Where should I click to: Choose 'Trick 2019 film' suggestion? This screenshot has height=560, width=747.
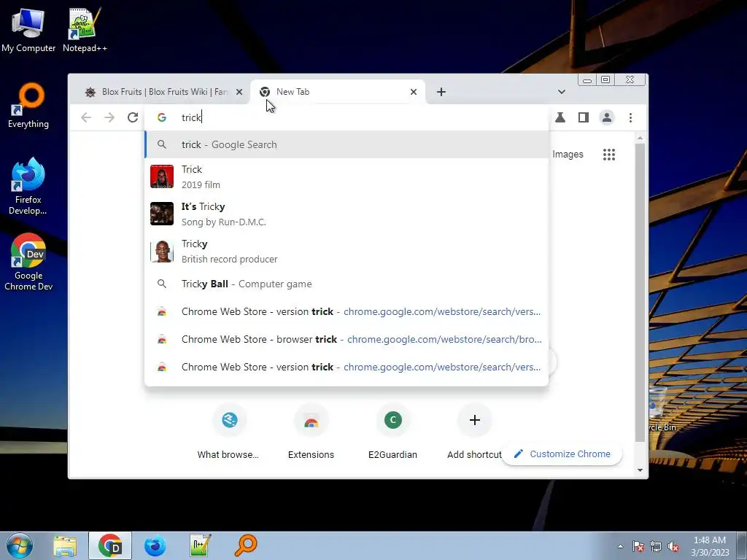[x=347, y=176]
